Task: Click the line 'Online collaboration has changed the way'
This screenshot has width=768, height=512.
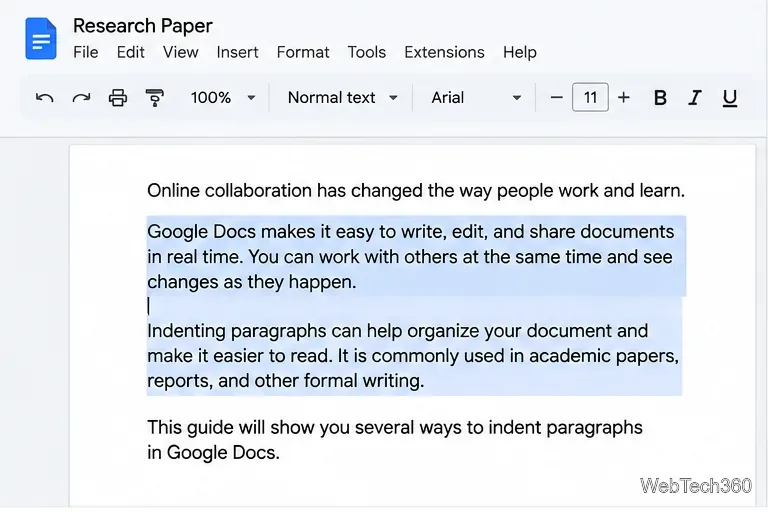Action: pos(415,191)
